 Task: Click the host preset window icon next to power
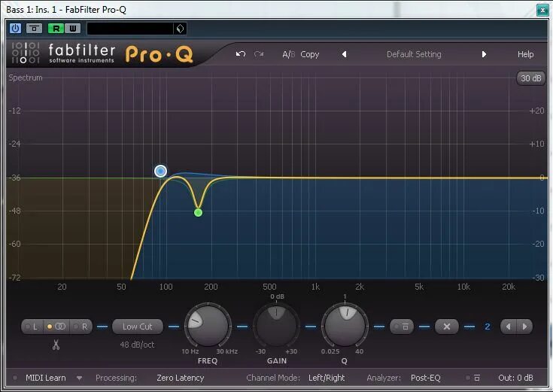[x=34, y=29]
